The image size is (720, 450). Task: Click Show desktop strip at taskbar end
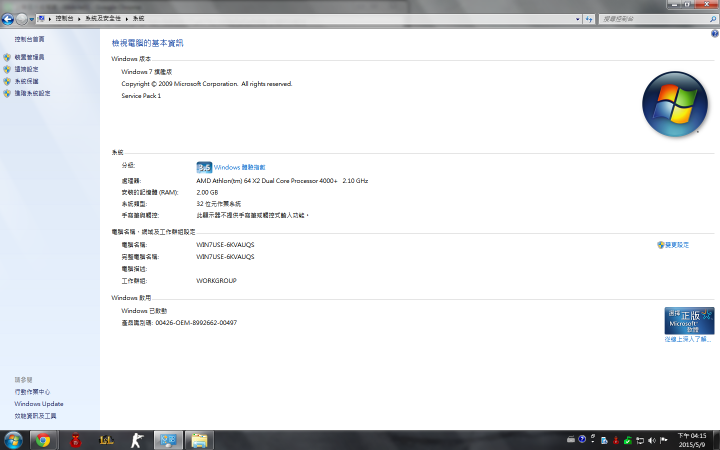click(716, 440)
